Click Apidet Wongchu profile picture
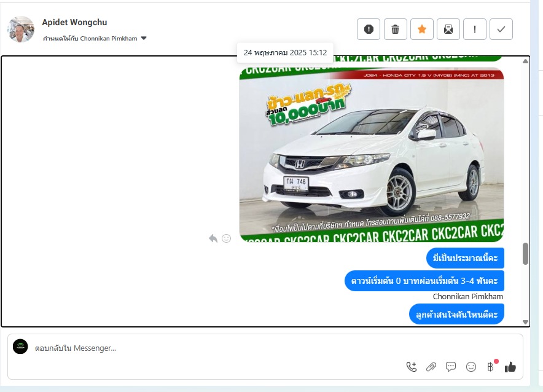 pos(21,29)
